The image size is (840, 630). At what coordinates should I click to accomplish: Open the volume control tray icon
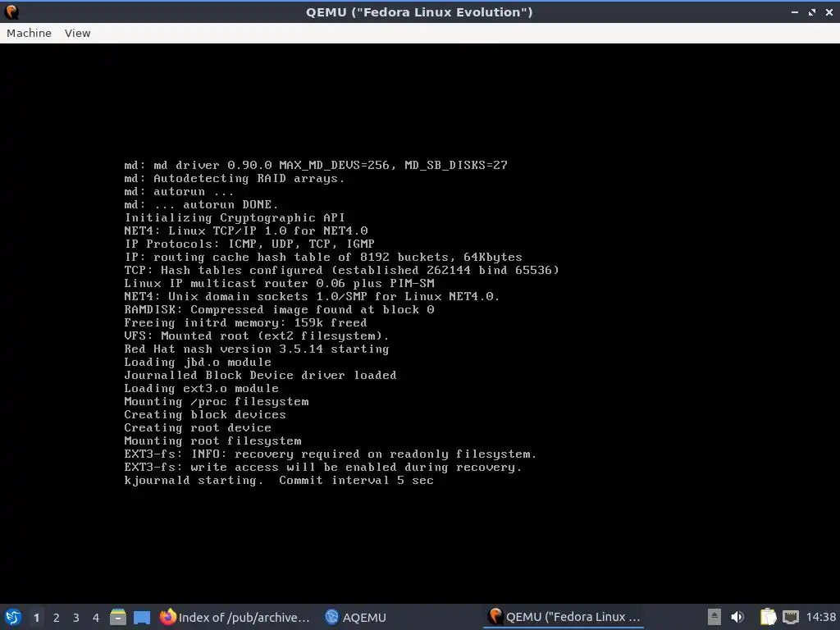(x=737, y=617)
